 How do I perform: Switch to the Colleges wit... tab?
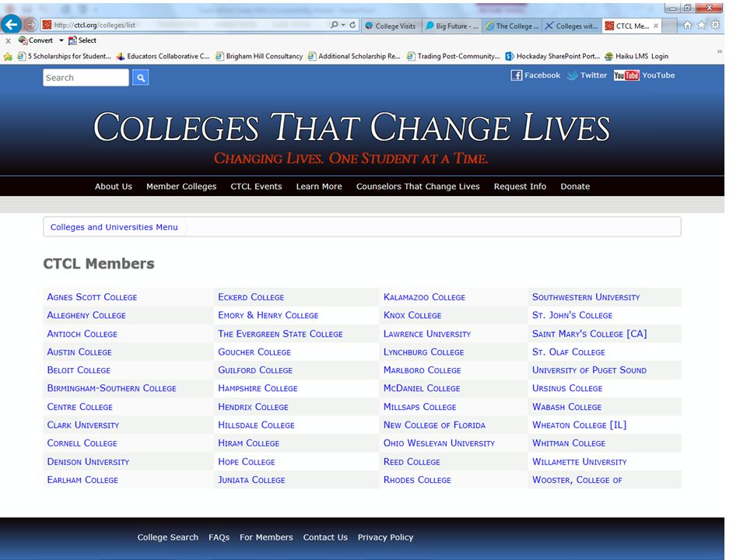coord(572,26)
